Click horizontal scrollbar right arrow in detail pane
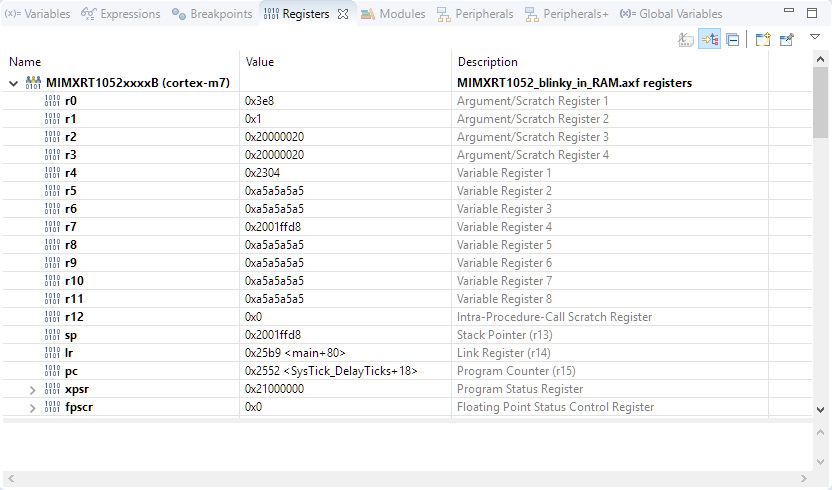The image size is (832, 490). (804, 478)
